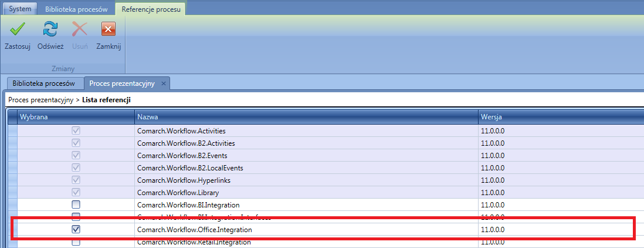Click version 11.0.0.0 of Comarch.Workflow.Activities

tap(561, 131)
